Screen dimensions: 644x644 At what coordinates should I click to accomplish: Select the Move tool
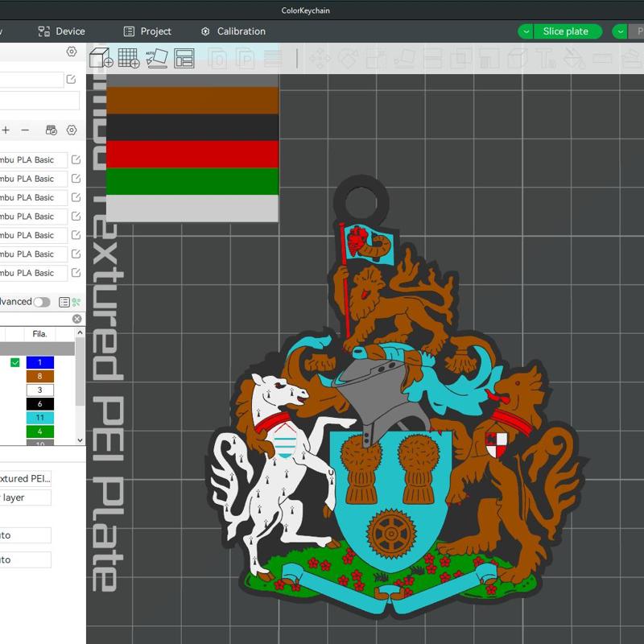(320, 58)
